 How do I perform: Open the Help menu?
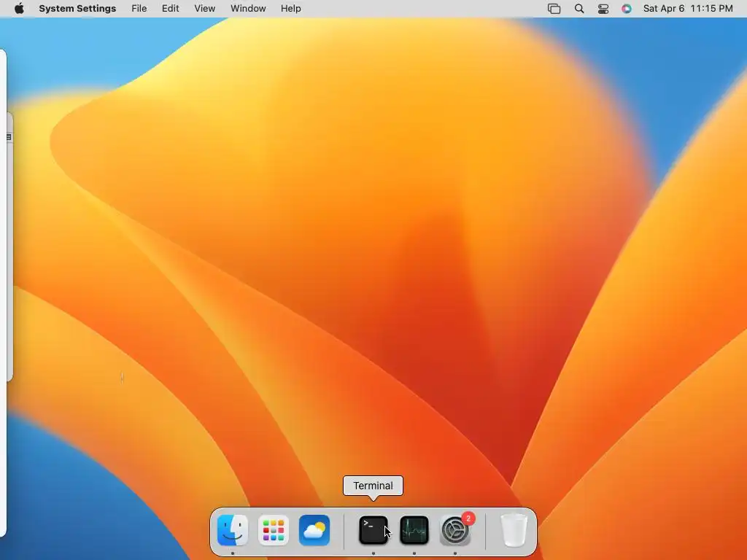click(x=290, y=9)
